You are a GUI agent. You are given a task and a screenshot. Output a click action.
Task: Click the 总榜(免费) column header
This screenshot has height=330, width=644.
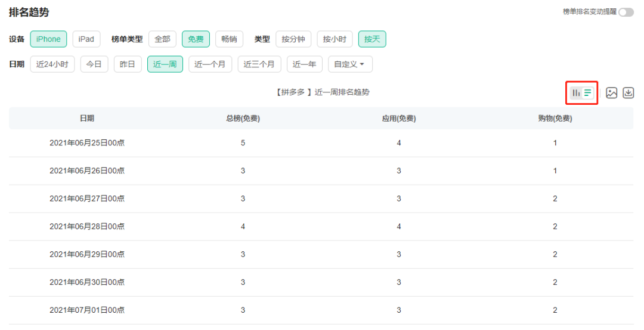click(243, 118)
